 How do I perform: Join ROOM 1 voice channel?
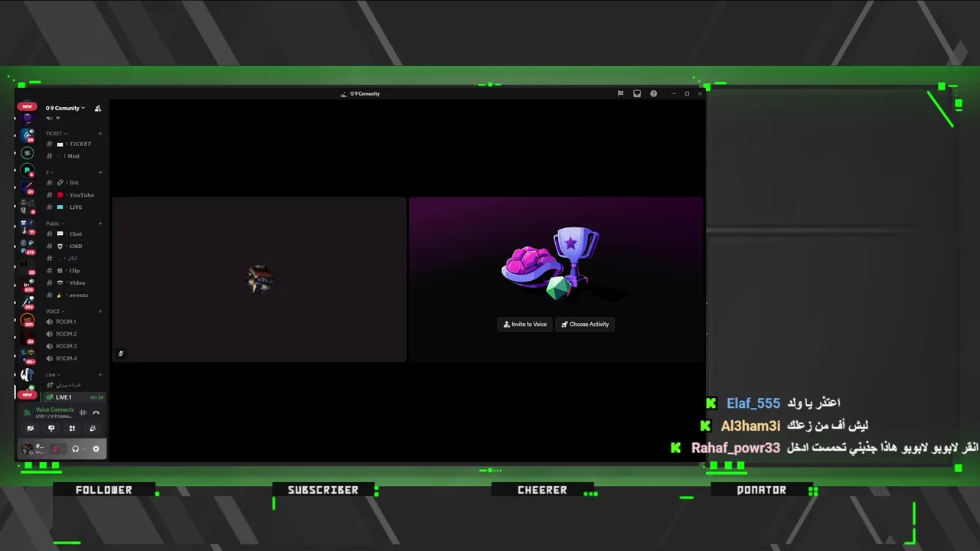74,322
